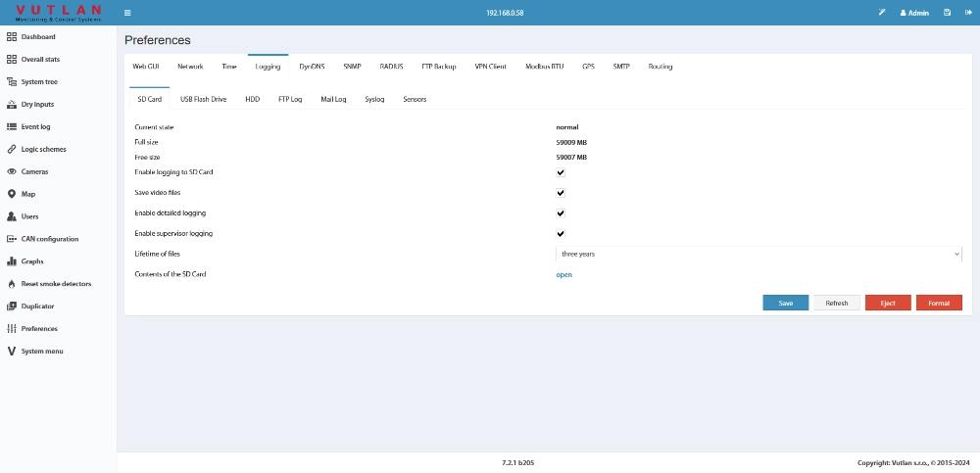Disable logging to SD Card checkbox

(x=561, y=172)
